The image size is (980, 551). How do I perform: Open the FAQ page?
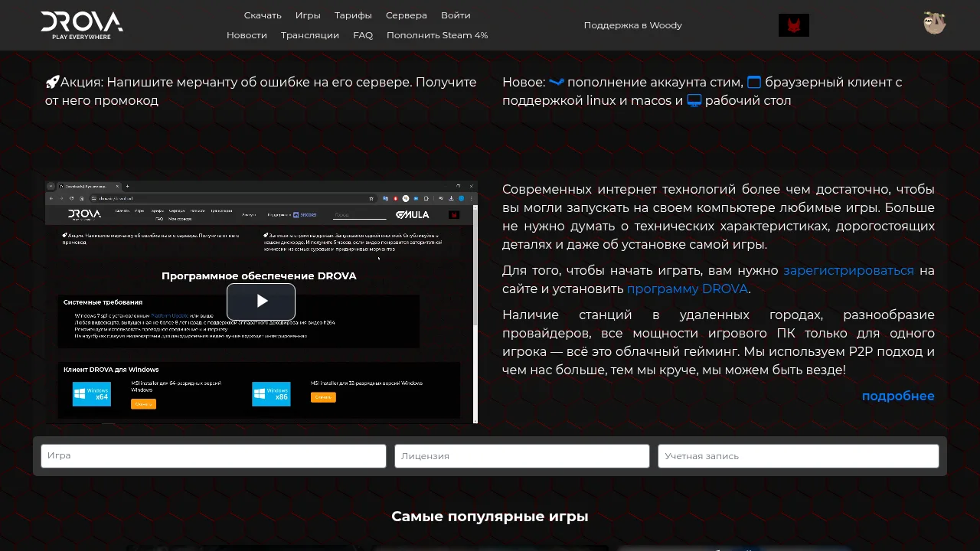[x=363, y=35]
